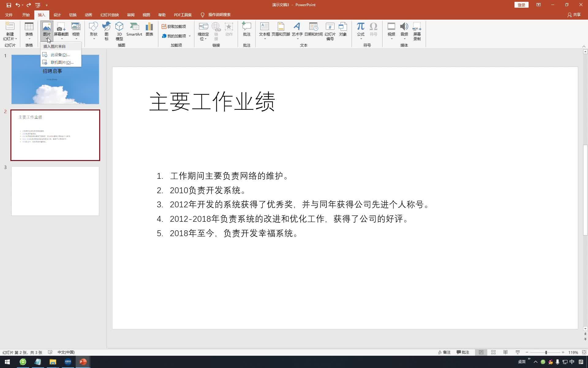Insert an Object (对象)
Viewport: 588px width, 368px height.
[343, 29]
